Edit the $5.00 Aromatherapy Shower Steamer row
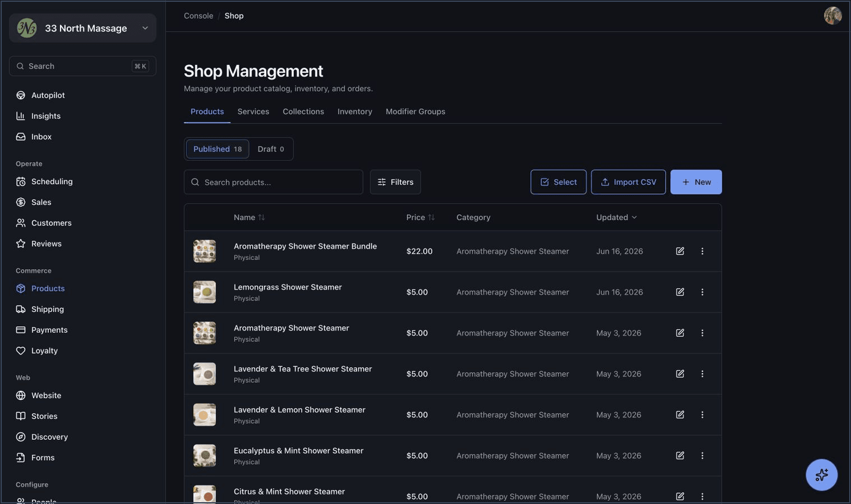The image size is (851, 504). (680, 333)
